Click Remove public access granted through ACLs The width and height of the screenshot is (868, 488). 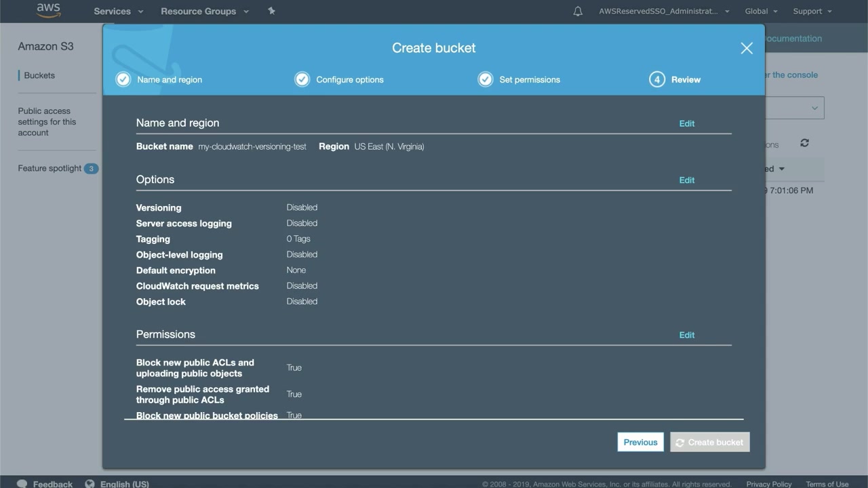[x=203, y=394]
